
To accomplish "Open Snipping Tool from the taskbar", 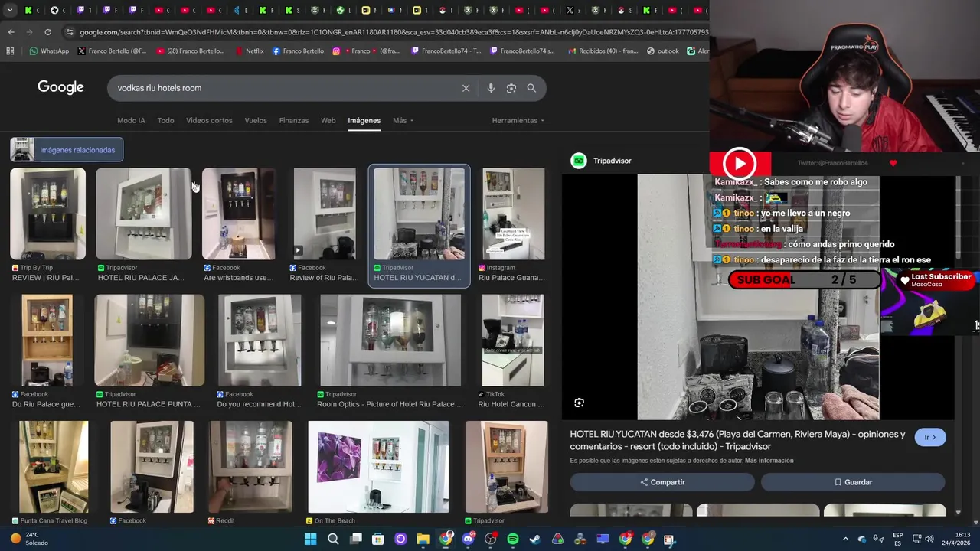I will tap(669, 539).
